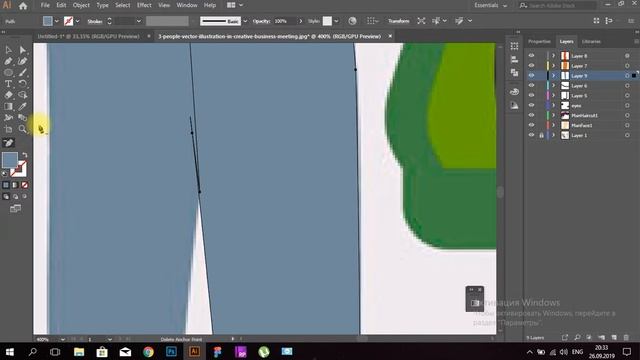Open the Effect menu
The height and width of the screenshot is (360, 640).
coord(144,5)
